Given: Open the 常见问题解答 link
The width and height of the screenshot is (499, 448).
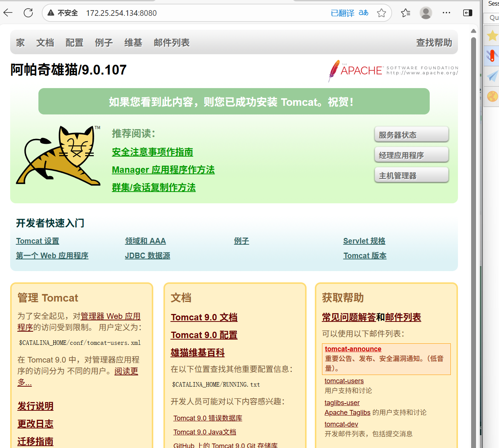Looking at the screenshot, I should pyautogui.click(x=349, y=317).
